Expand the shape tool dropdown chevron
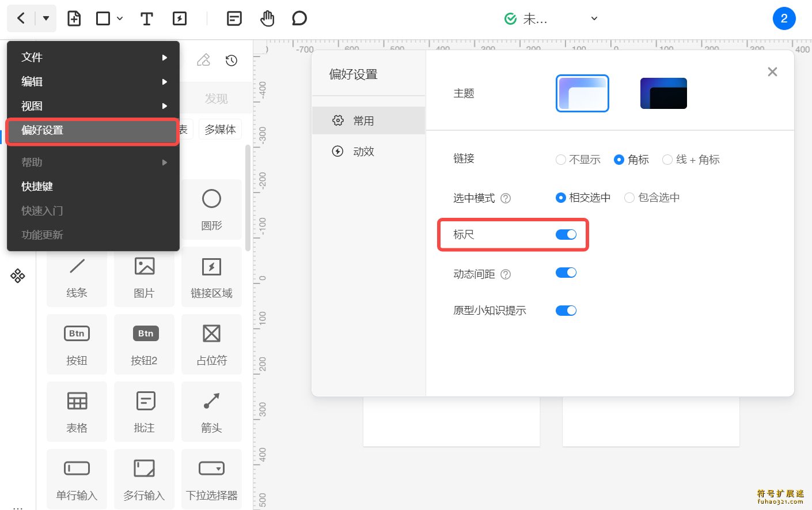 [x=120, y=18]
